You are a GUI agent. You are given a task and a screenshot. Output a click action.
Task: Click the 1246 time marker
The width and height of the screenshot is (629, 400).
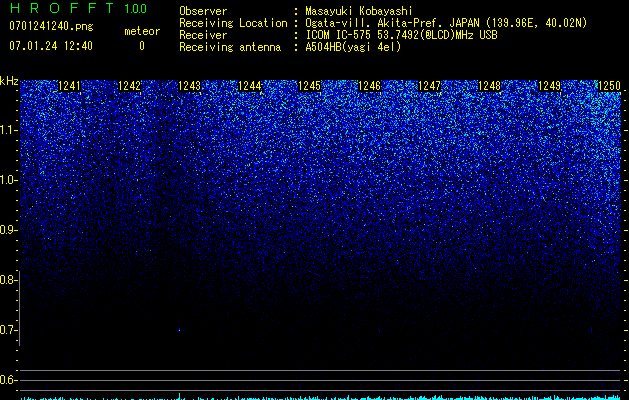click(x=369, y=86)
